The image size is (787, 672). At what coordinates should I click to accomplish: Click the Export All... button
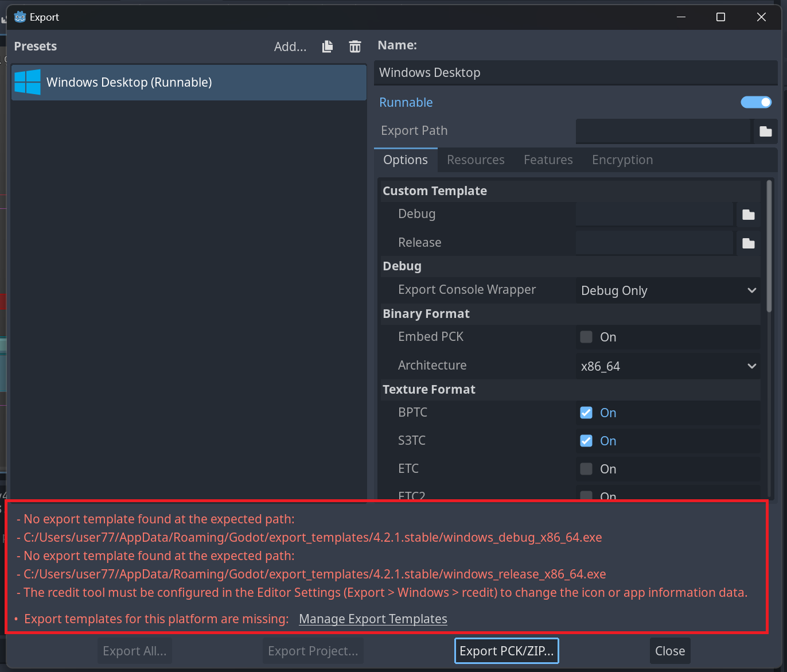point(135,651)
